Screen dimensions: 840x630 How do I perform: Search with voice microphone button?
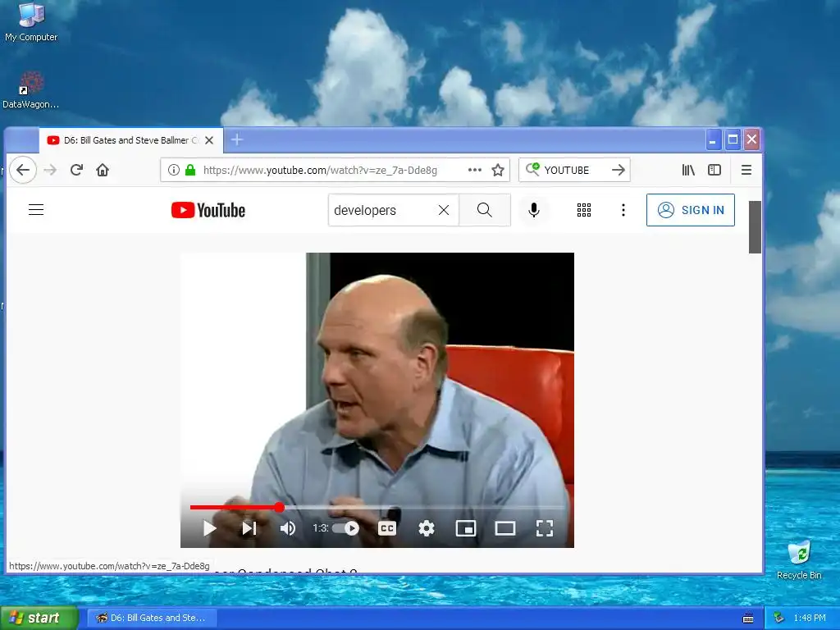[533, 210]
